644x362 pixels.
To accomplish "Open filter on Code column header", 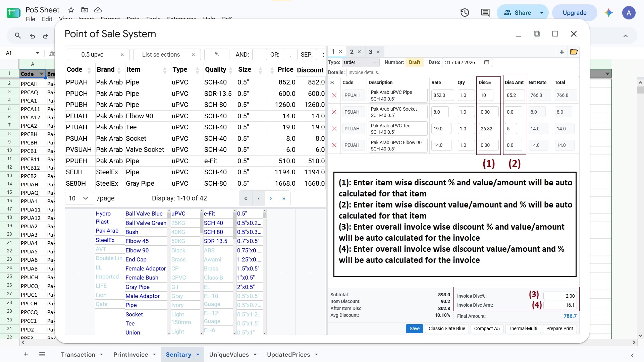I will pyautogui.click(x=41, y=74).
